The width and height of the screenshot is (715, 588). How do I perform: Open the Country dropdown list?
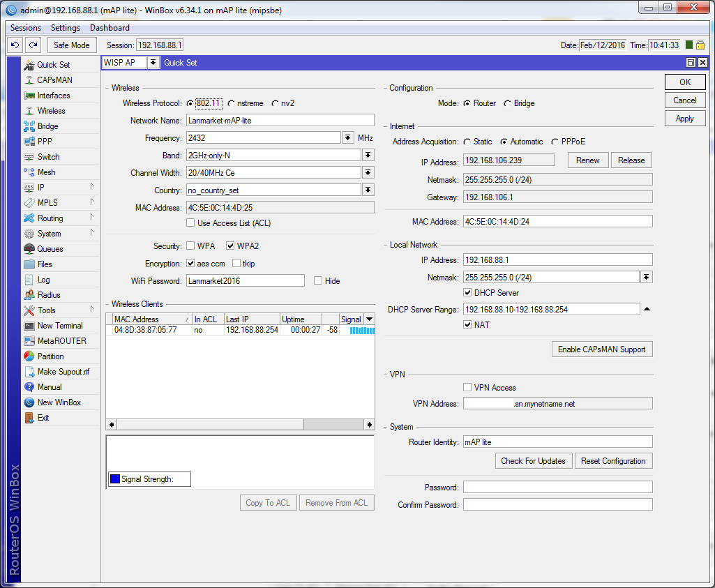(x=368, y=190)
